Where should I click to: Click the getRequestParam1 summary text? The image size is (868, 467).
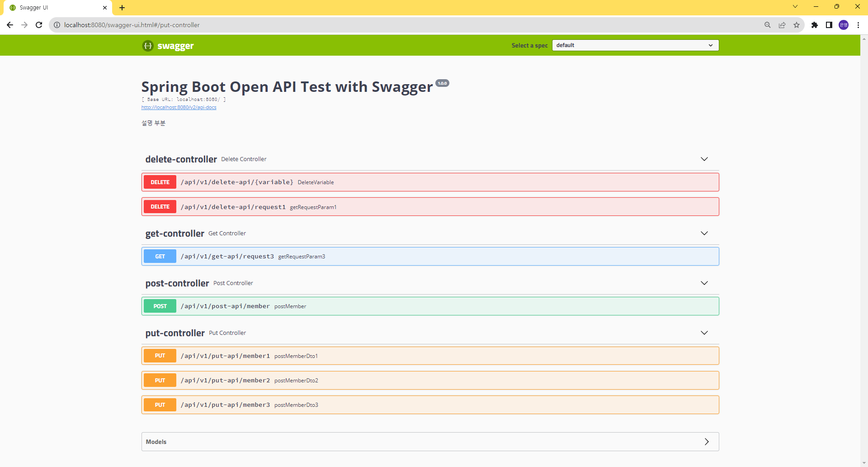(313, 207)
